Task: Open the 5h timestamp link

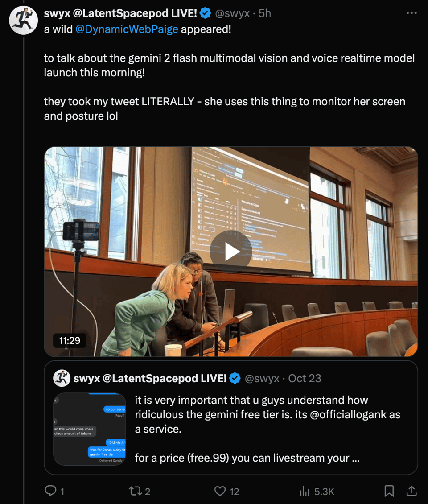Action: 265,13
